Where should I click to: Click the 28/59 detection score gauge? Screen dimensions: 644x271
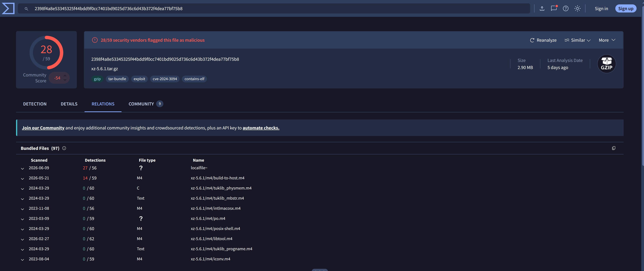click(47, 52)
